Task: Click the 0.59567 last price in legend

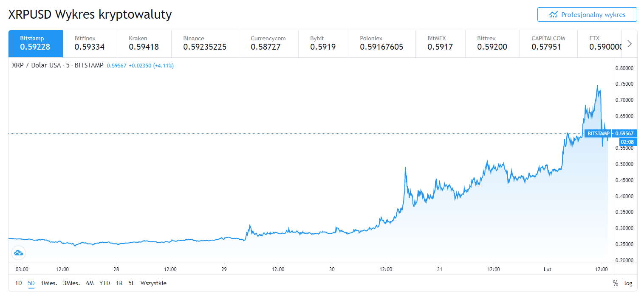Action: 116,66
